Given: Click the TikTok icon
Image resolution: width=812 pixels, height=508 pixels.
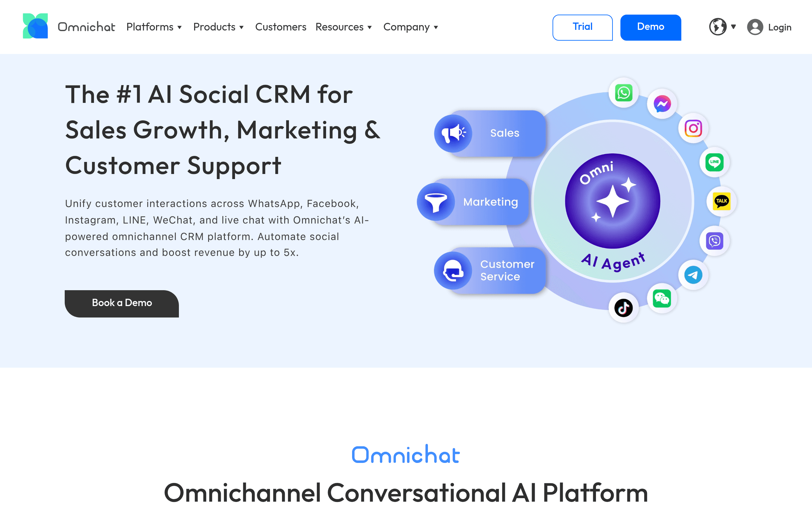Looking at the screenshot, I should click(x=623, y=308).
